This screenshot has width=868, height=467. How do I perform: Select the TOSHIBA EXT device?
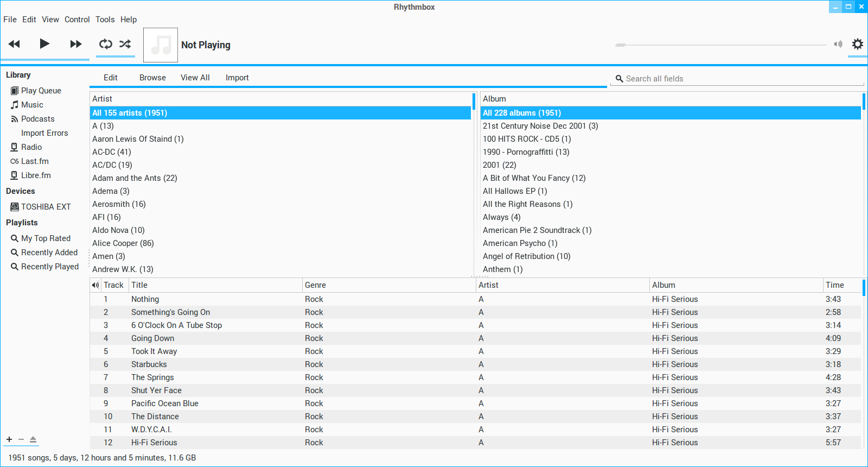coord(46,207)
